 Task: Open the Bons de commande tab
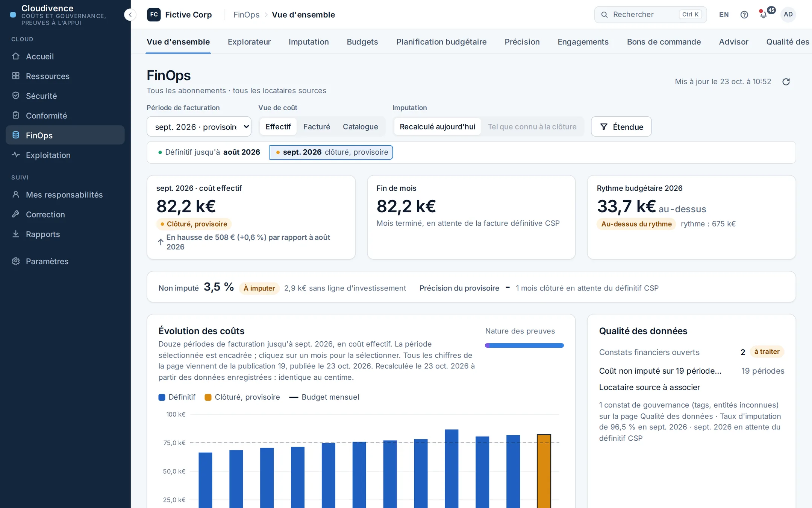coord(664,42)
